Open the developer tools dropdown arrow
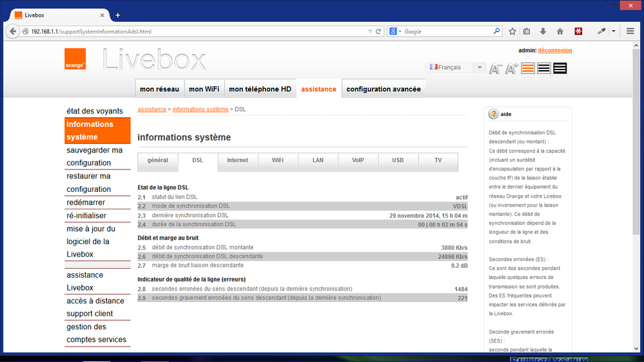The image size is (644, 362). pos(614,31)
